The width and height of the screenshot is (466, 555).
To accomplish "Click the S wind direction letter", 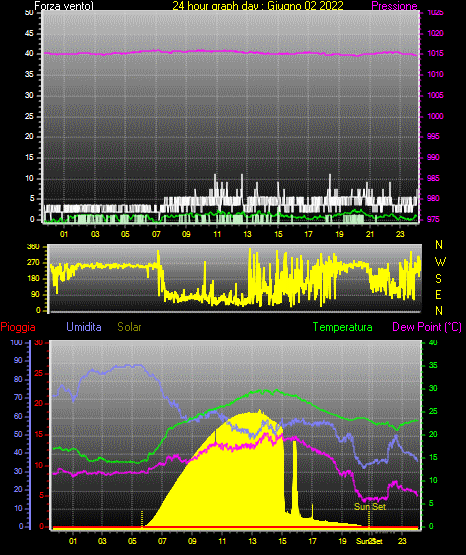I will pyautogui.click(x=438, y=279).
